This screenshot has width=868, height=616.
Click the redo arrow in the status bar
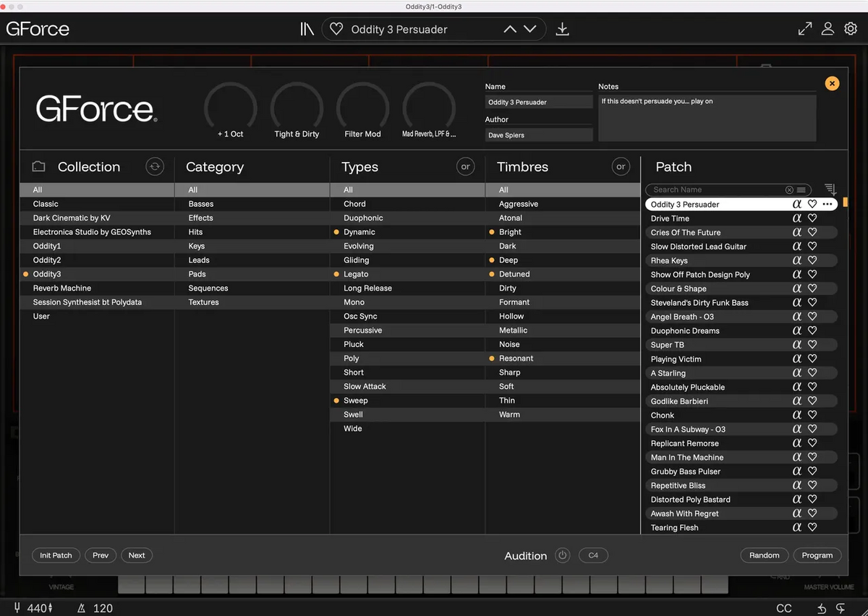[841, 608]
